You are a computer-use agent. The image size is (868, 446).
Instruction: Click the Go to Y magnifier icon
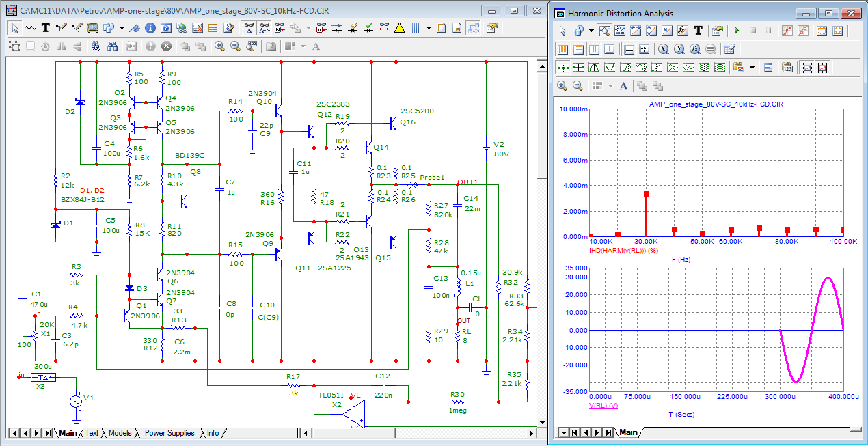click(x=679, y=49)
